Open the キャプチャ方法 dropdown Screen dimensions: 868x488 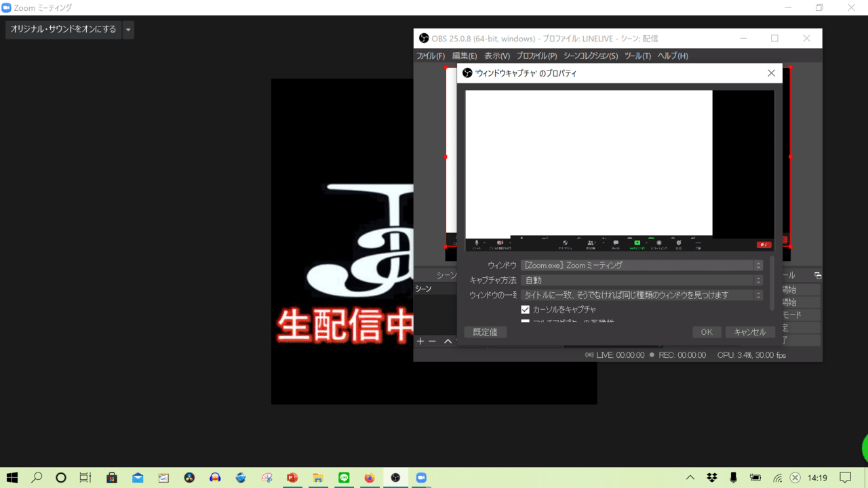642,280
